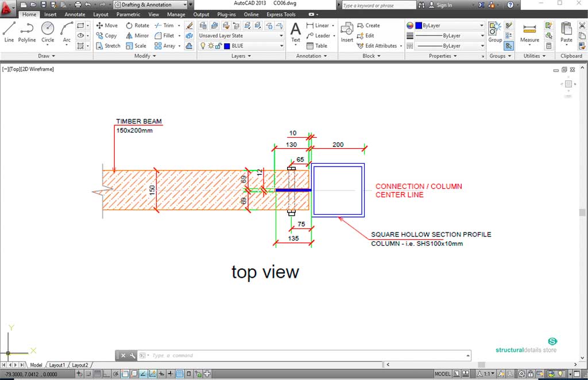Toggle the layer lock icon in Layers
Viewport: 588px width, 380px height.
[219, 46]
